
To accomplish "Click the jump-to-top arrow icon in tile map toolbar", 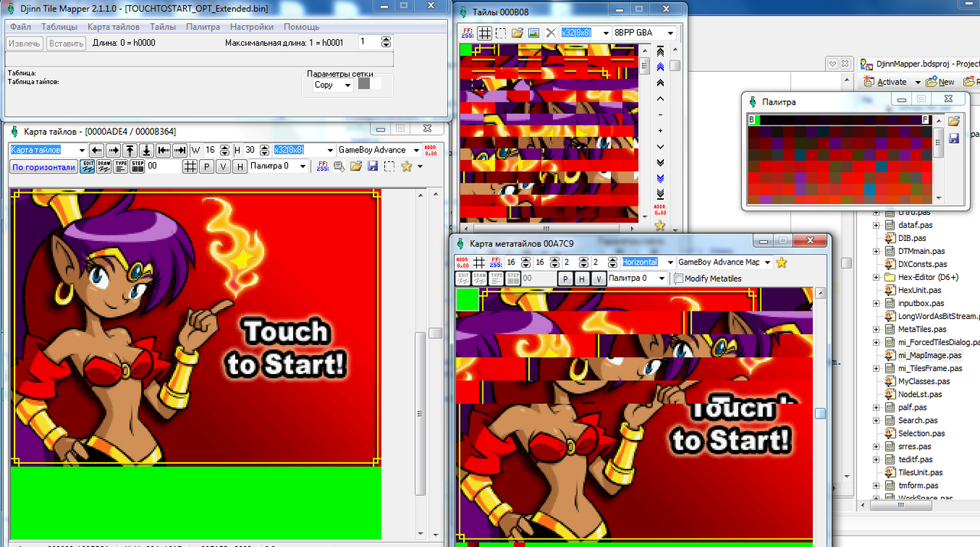I will (x=129, y=151).
